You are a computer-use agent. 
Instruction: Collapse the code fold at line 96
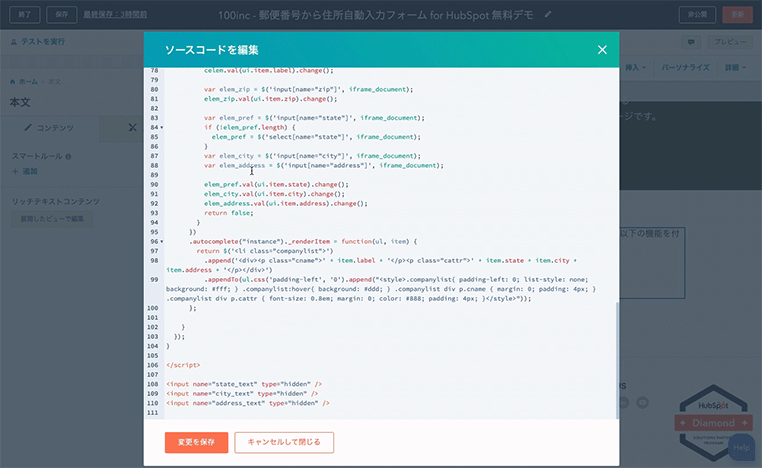coord(162,242)
